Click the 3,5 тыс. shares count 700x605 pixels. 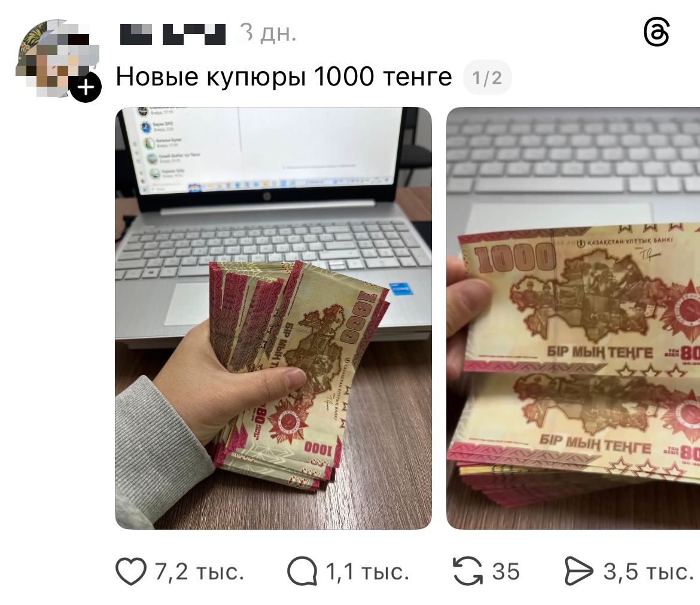pyautogui.click(x=648, y=572)
